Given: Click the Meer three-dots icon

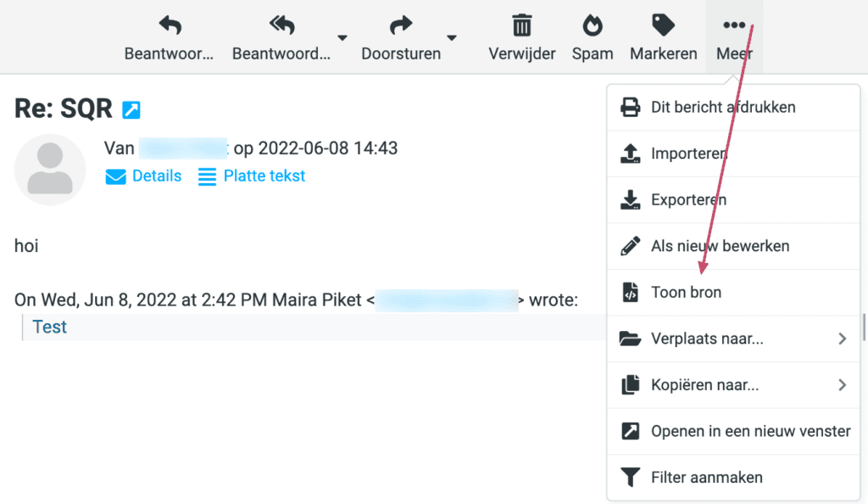Looking at the screenshot, I should pyautogui.click(x=734, y=26).
